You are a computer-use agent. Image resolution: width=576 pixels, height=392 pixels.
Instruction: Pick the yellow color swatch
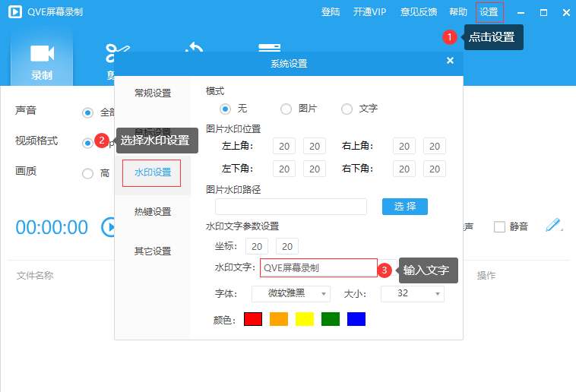[305, 319]
